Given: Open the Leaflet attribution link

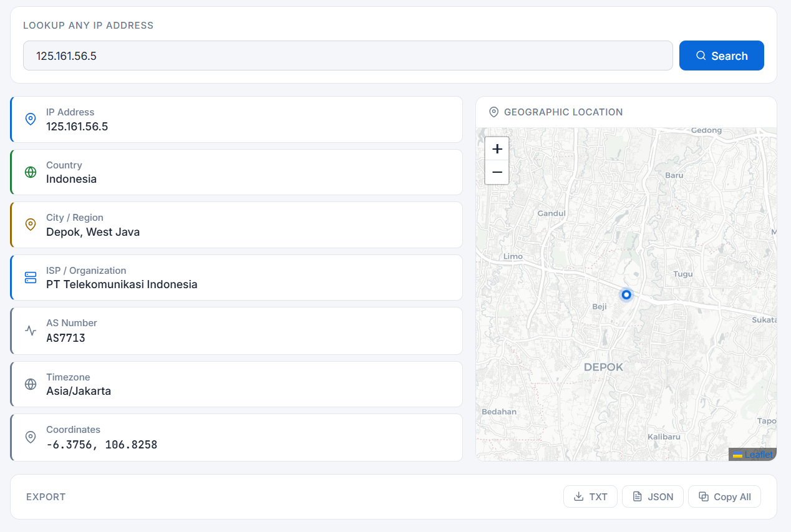Looking at the screenshot, I should point(759,455).
